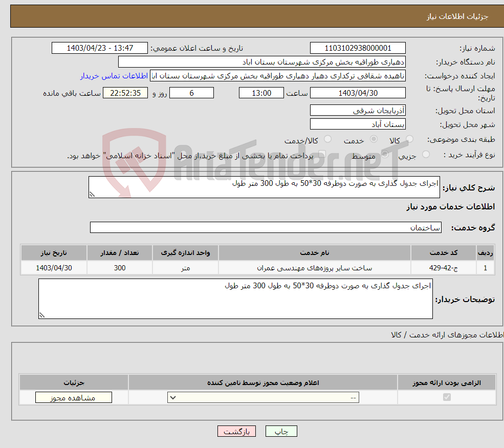The width and height of the screenshot is (504, 448).
Task: Click the واحد اندازه گیری column header
Action: [x=185, y=253]
